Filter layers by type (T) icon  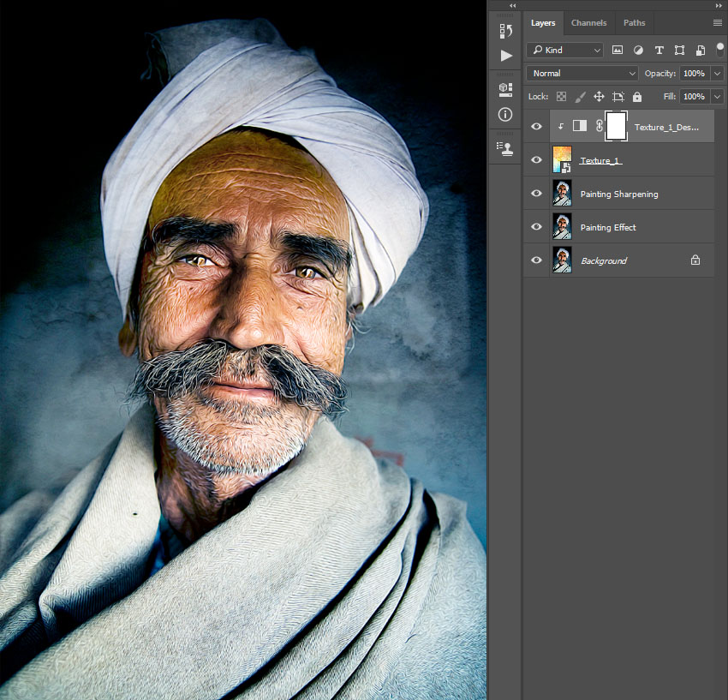659,51
